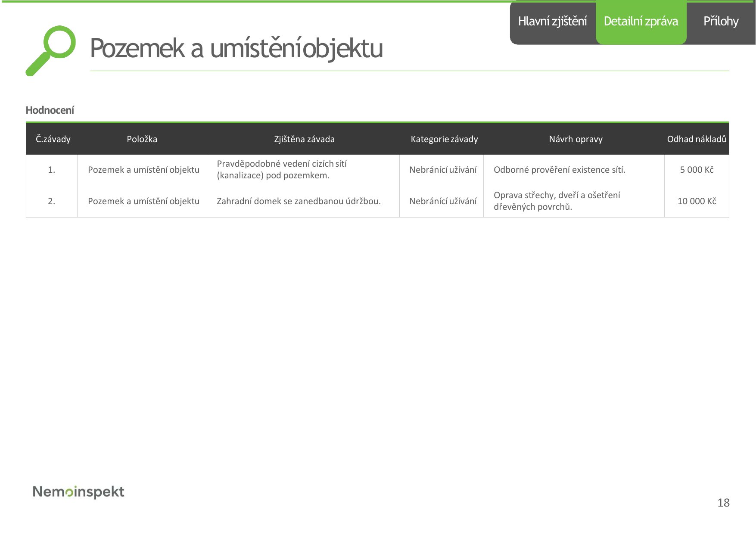Click the Č.závady column header
This screenshot has width=756, height=535.
53,139
